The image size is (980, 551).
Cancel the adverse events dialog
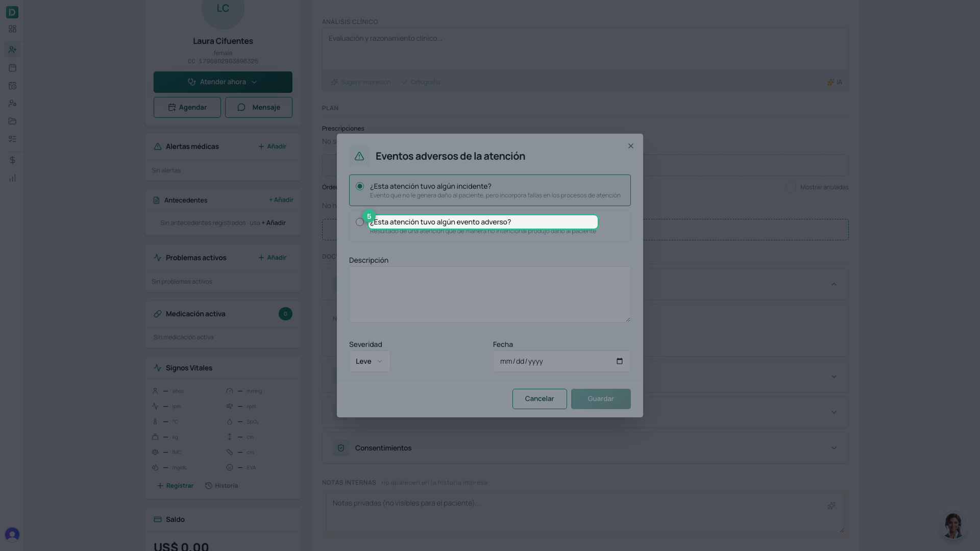[540, 399]
